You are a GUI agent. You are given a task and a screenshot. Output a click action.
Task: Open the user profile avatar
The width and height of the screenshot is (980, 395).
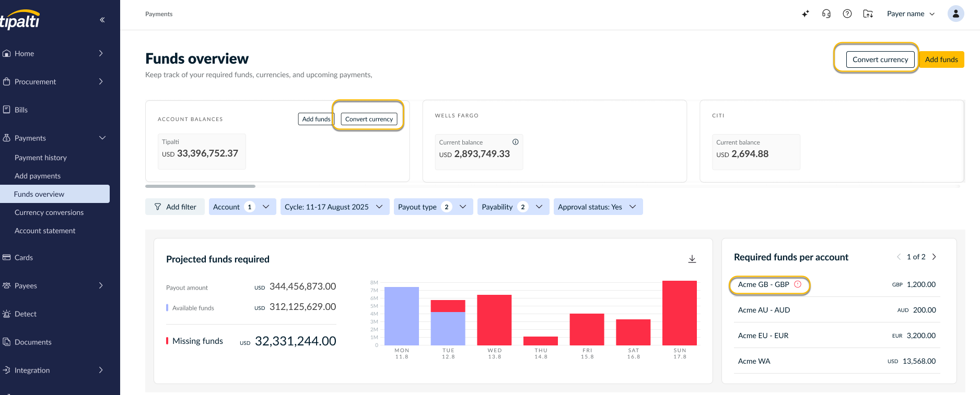coord(956,14)
